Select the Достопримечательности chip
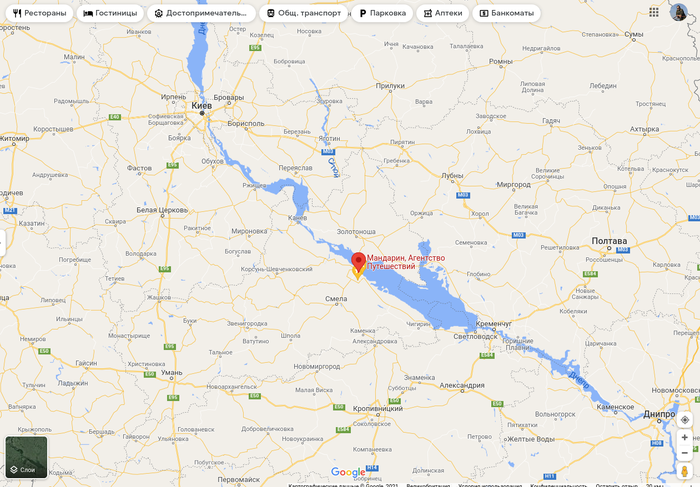Image resolution: width=700 pixels, height=487 pixels. 201,13
